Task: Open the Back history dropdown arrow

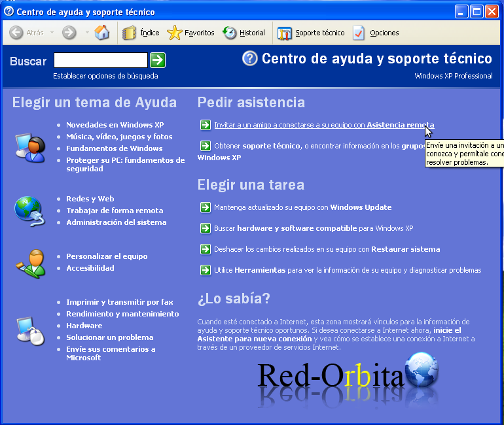Action: (x=52, y=33)
